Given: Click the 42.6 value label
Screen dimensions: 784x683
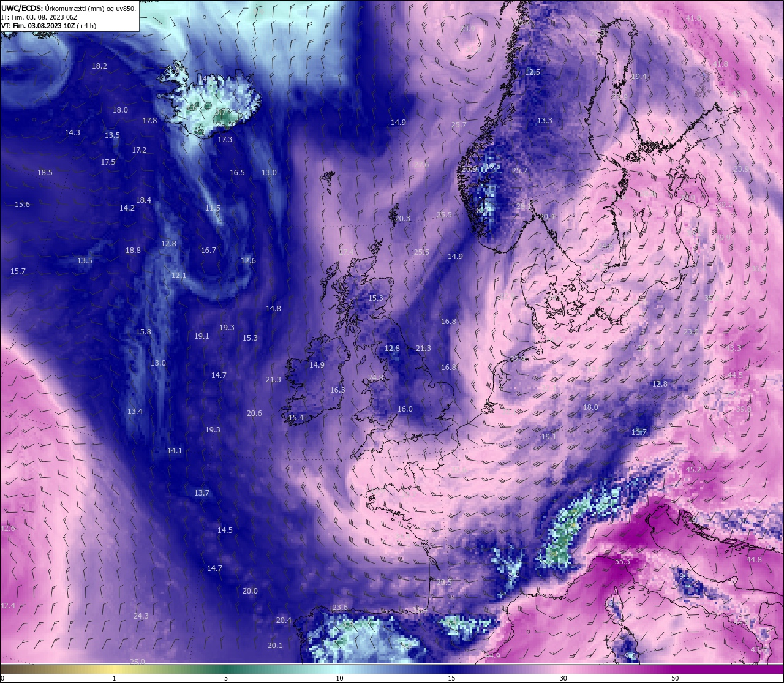Looking at the screenshot, I should tap(7, 528).
